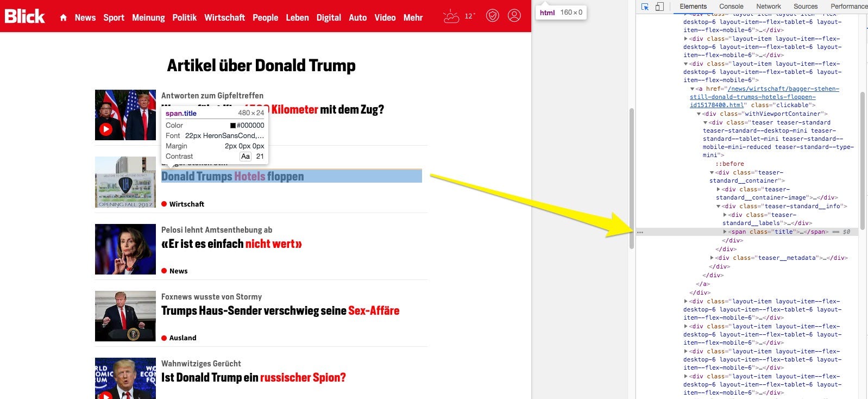Open the hotel 'Opening Fall 2017' thumbnail
The height and width of the screenshot is (399, 868).
(125, 182)
